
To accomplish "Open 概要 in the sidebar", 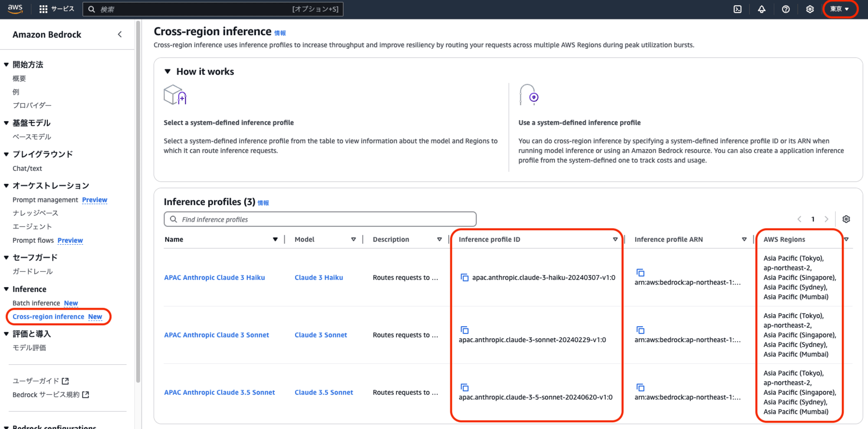I will click(x=19, y=79).
